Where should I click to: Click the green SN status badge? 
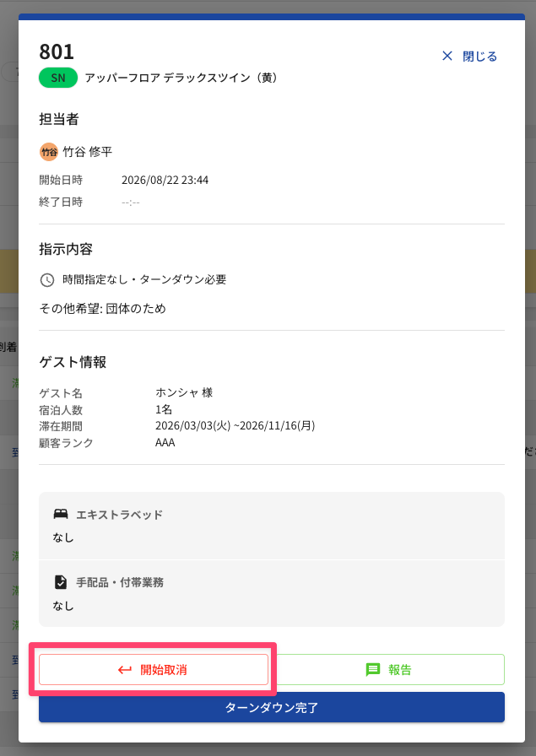[58, 78]
